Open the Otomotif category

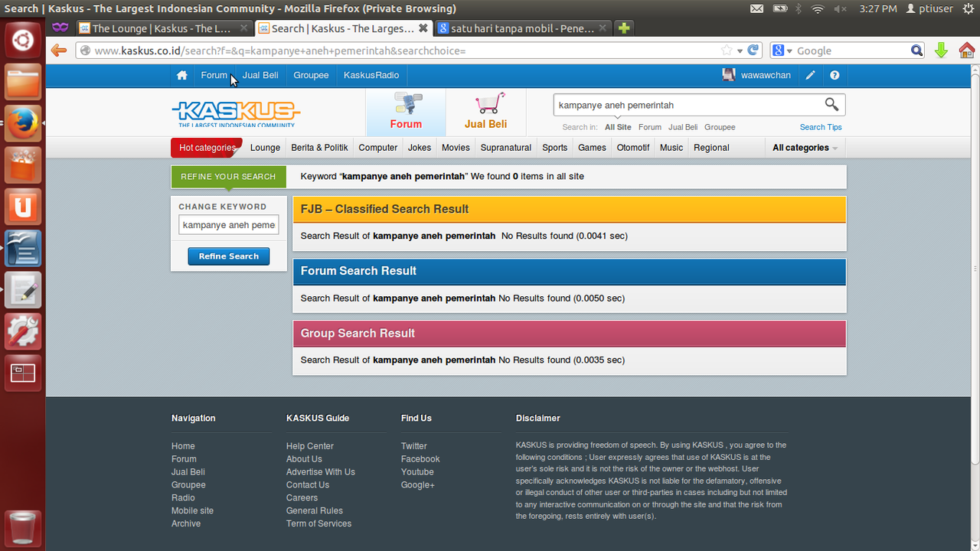pyautogui.click(x=633, y=148)
